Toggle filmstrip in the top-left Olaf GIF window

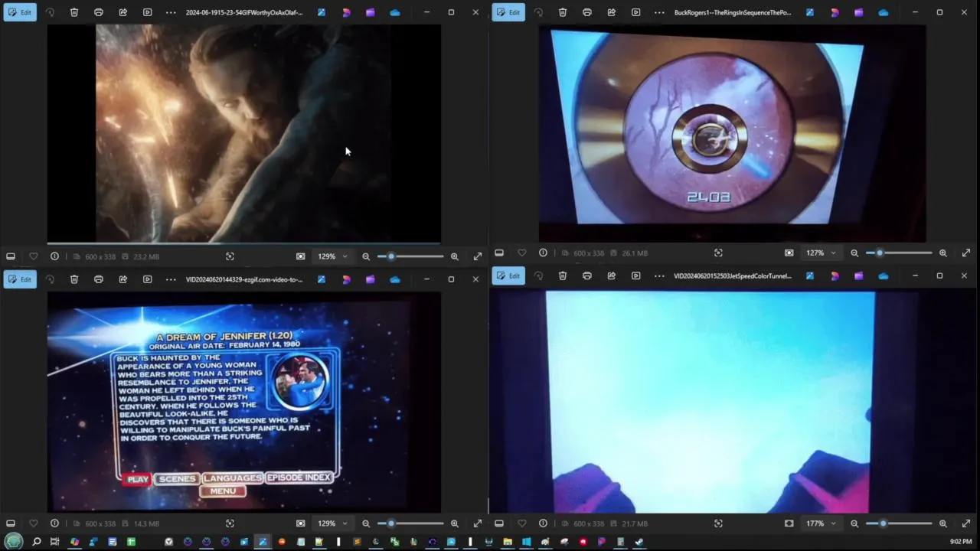(x=11, y=256)
